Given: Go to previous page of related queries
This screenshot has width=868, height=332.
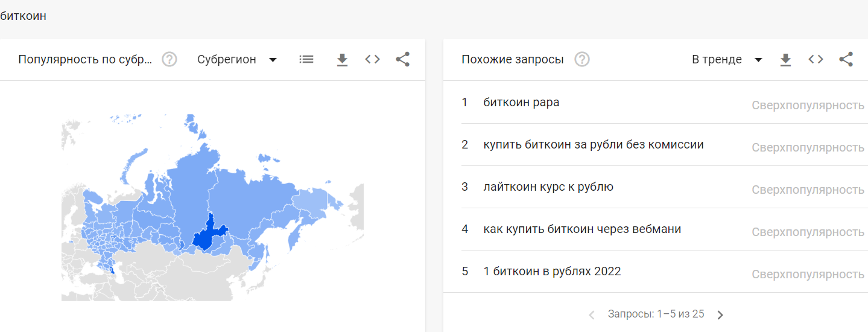Looking at the screenshot, I should pyautogui.click(x=592, y=314).
